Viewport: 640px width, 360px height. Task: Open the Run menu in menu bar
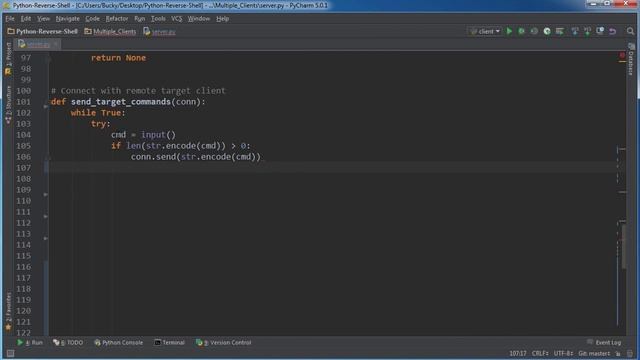tap(140, 18)
